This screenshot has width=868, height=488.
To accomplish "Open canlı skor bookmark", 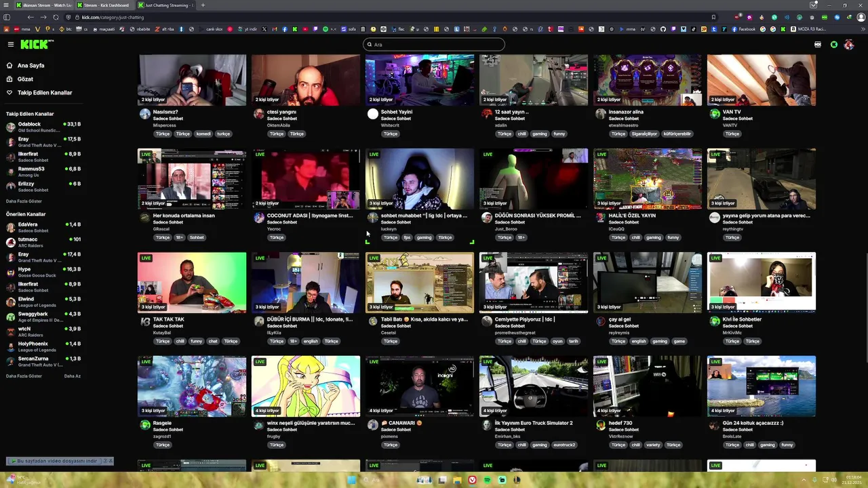I will point(210,29).
